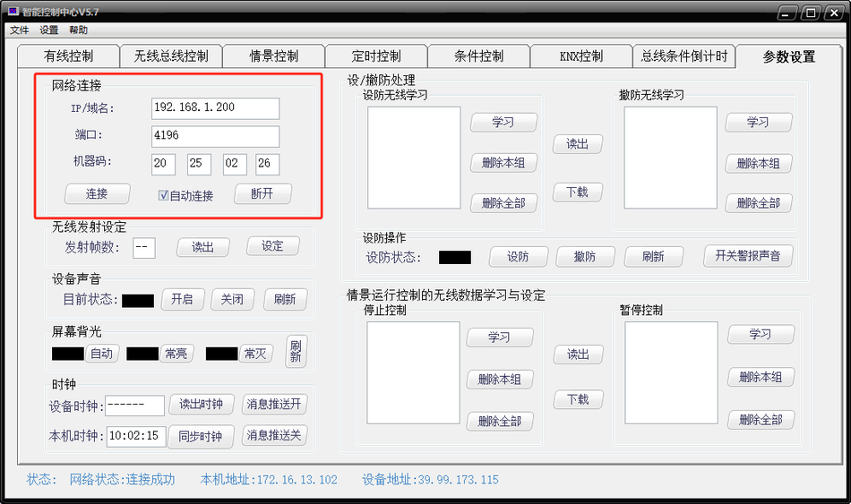Click 删除本组 in 暂停控制
Screen dimensions: 851x504
761,377
